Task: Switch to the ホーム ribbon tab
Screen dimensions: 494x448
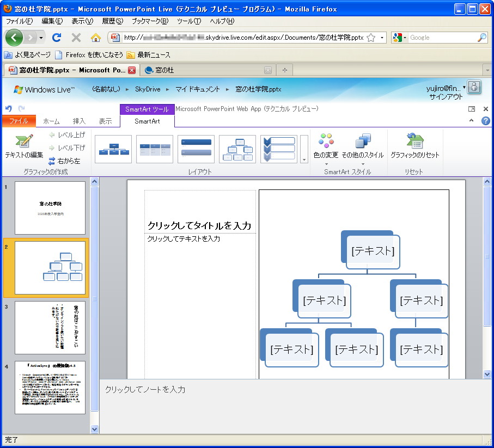Action: (x=51, y=121)
